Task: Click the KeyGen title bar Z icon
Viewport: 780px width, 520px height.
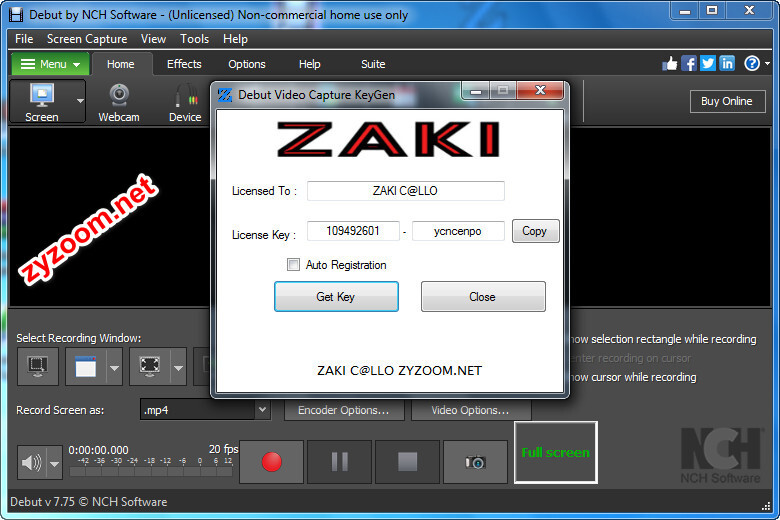Action: [x=225, y=95]
